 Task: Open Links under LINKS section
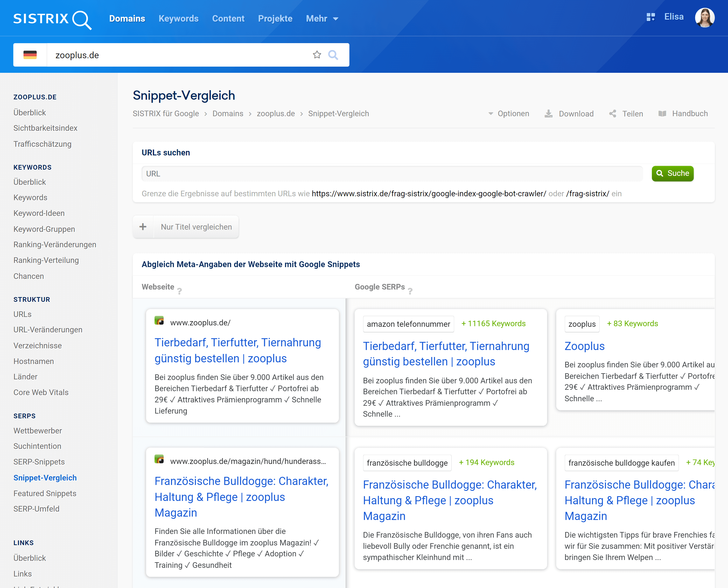pyautogui.click(x=22, y=573)
